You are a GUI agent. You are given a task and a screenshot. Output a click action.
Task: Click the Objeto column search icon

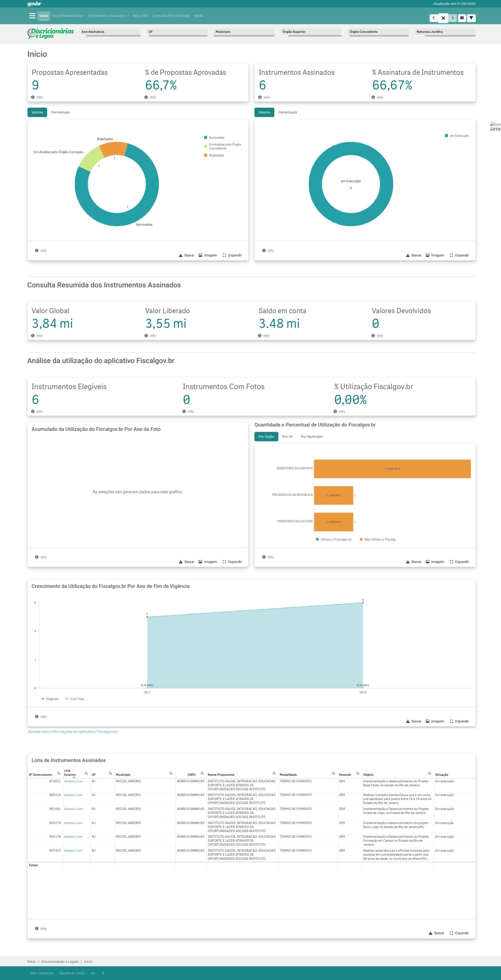coord(429,773)
